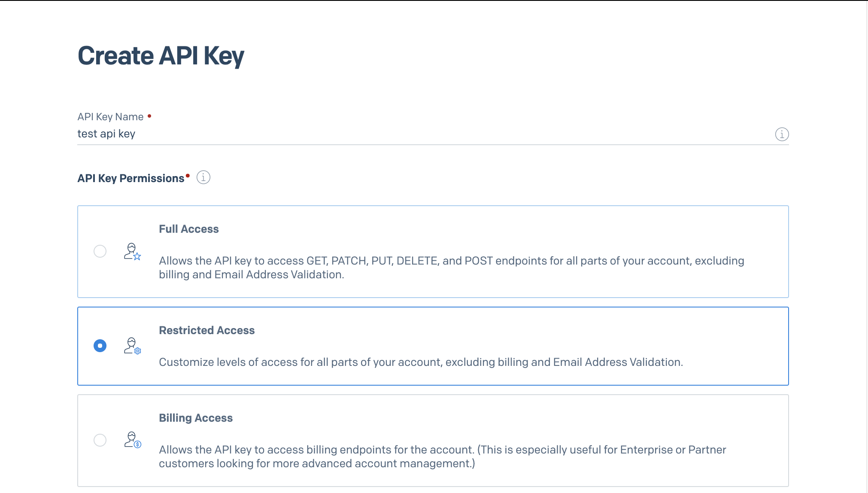
Task: Select the Billing Access radio button
Action: (x=100, y=440)
